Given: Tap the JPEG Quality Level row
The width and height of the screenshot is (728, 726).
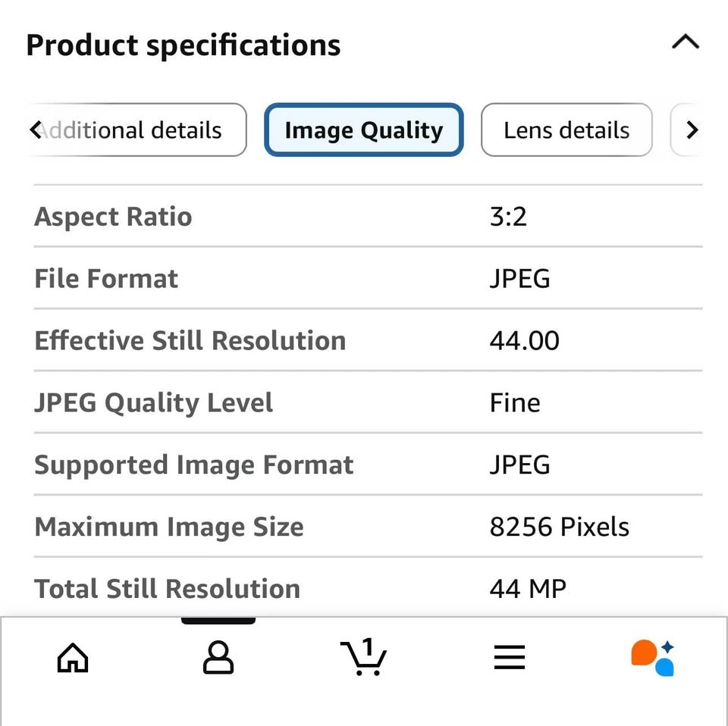Looking at the screenshot, I should [368, 402].
